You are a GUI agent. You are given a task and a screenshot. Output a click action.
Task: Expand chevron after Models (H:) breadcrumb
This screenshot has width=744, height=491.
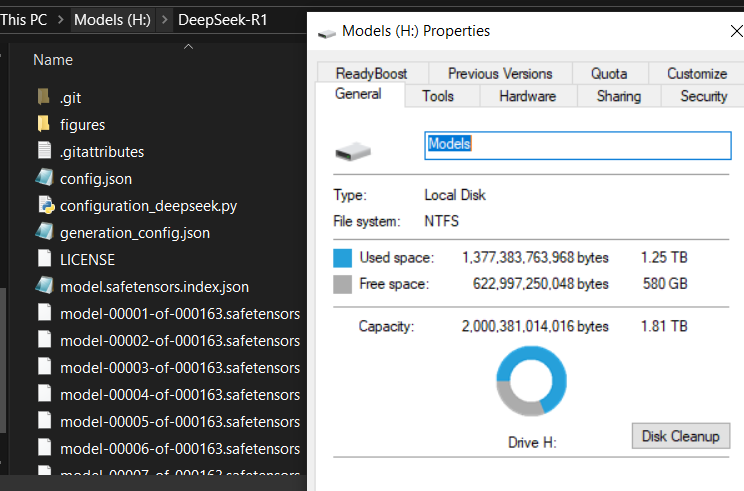165,20
